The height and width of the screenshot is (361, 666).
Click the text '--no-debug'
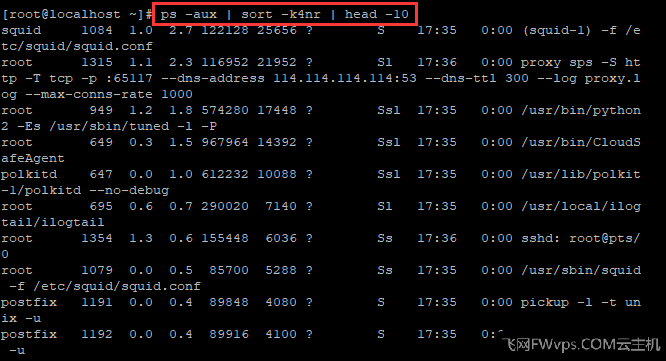pos(129,190)
